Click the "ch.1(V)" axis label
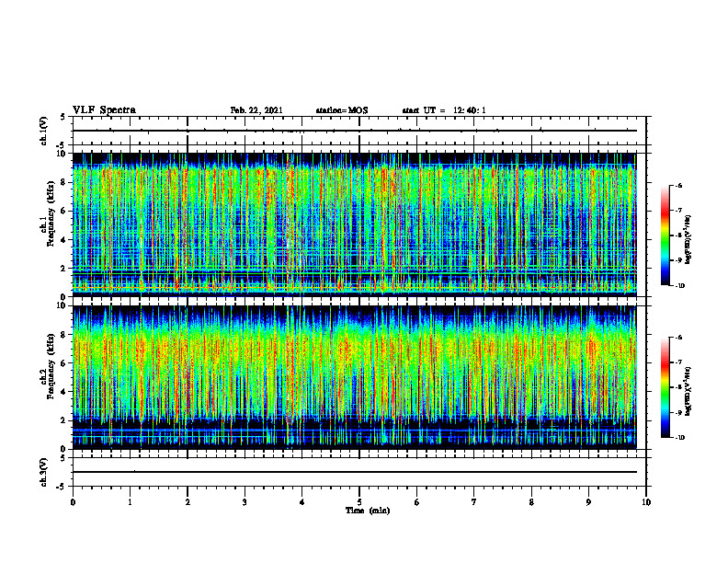This screenshot has height=563, width=728. point(44,131)
